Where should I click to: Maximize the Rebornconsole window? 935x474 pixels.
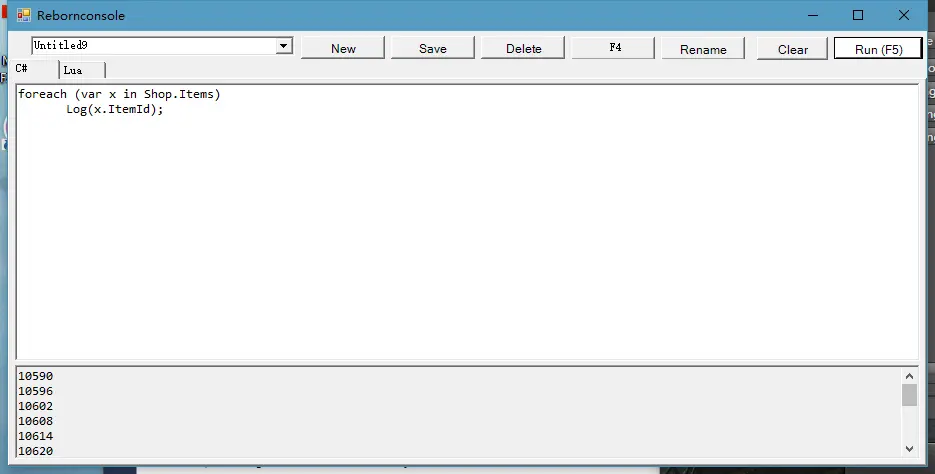(857, 16)
